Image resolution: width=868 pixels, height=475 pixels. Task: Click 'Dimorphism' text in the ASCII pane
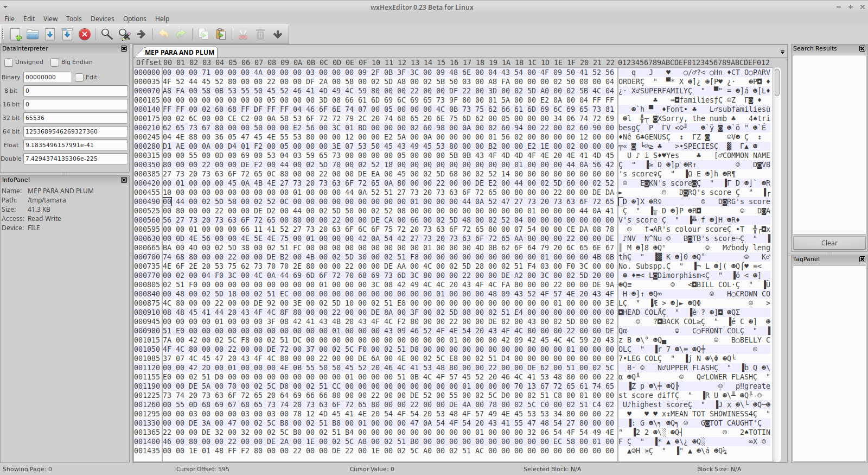click(x=679, y=275)
